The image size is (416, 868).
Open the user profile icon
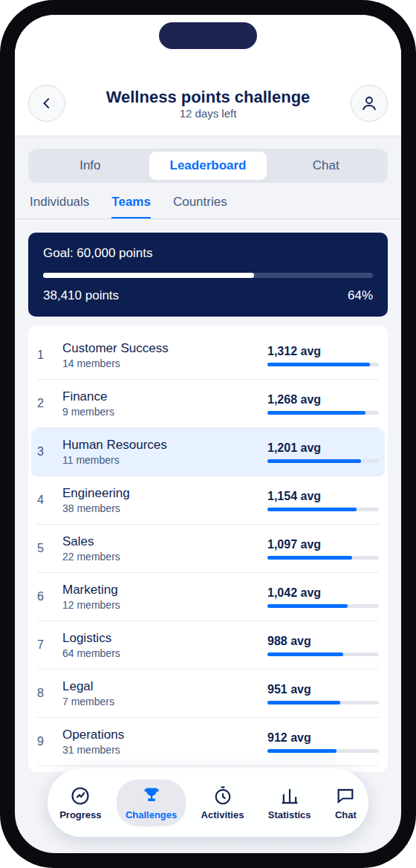[369, 103]
